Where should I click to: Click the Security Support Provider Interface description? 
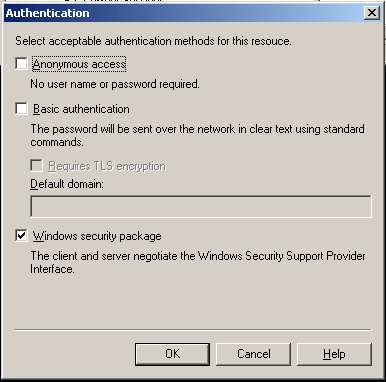(198, 262)
